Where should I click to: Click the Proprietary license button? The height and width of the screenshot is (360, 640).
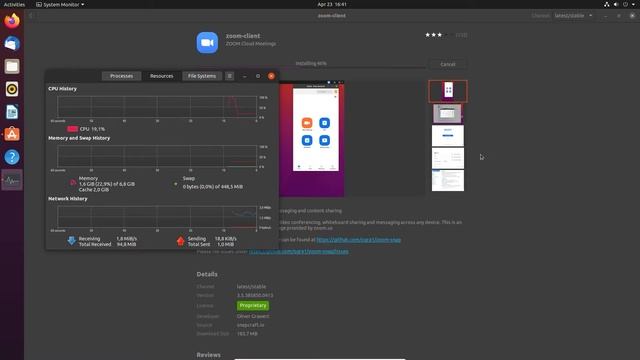pos(253,305)
